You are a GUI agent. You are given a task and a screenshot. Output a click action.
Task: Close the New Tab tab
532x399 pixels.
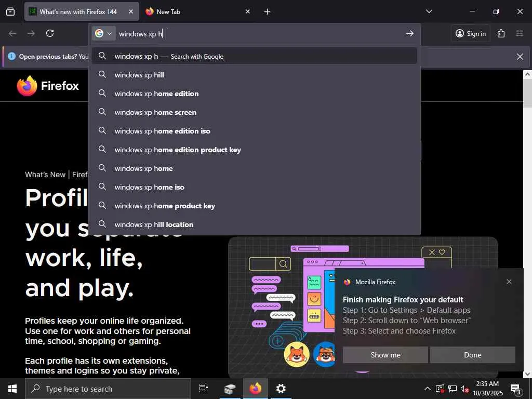click(x=248, y=11)
